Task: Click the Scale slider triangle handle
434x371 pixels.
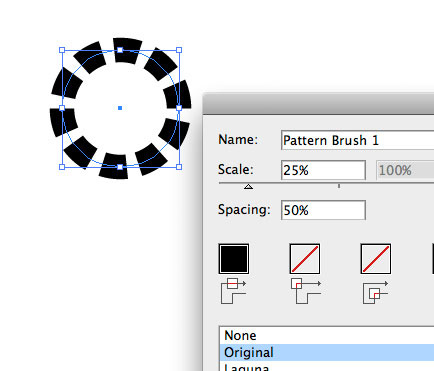Action: pos(248,187)
